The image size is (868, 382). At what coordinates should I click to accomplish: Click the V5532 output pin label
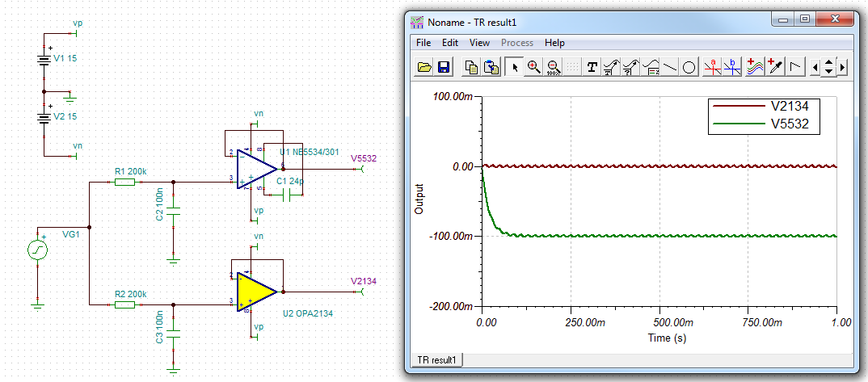[363, 158]
